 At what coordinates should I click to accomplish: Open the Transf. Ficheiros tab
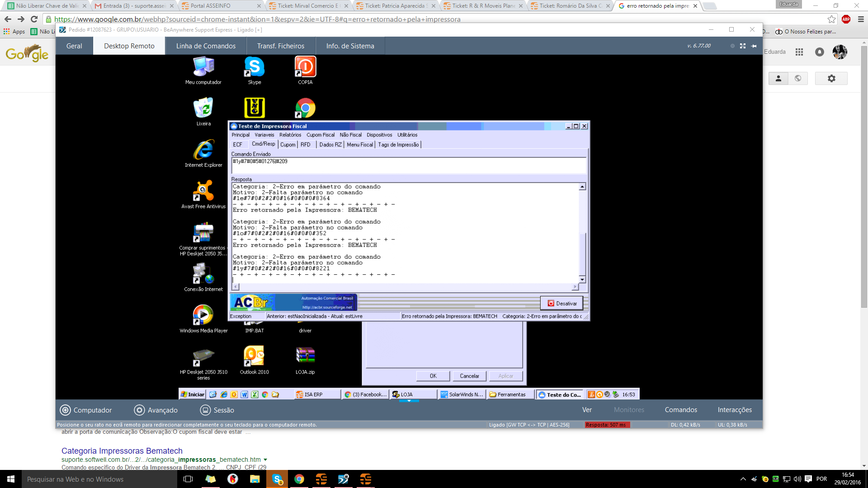tap(281, 46)
